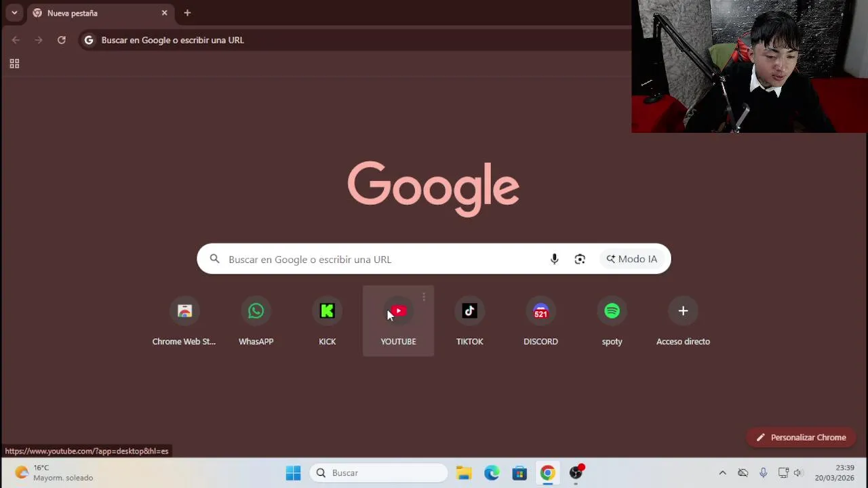
Task: Open File Explorer from the taskbar
Action: [464, 472]
